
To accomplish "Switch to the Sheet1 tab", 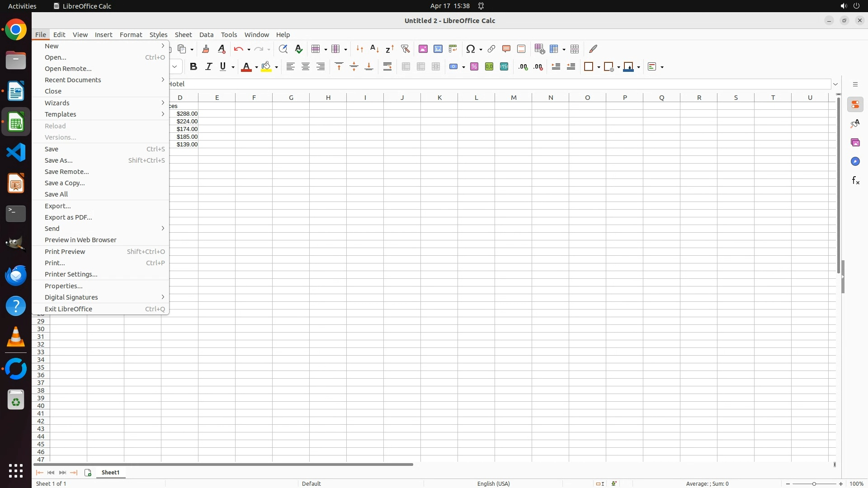I will pyautogui.click(x=111, y=473).
